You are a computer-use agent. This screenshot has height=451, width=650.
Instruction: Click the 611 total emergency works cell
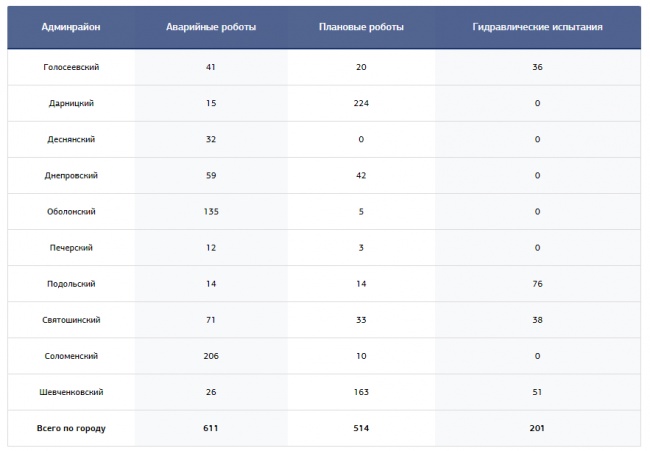211,428
